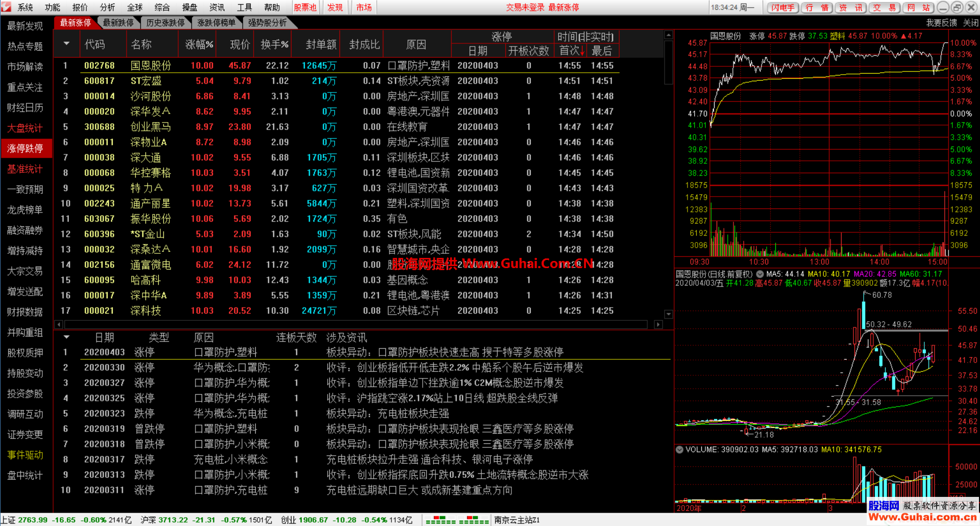Screen dimensions: 980x526
Task: Select the stock row ST宏盛
Action: pos(337,81)
